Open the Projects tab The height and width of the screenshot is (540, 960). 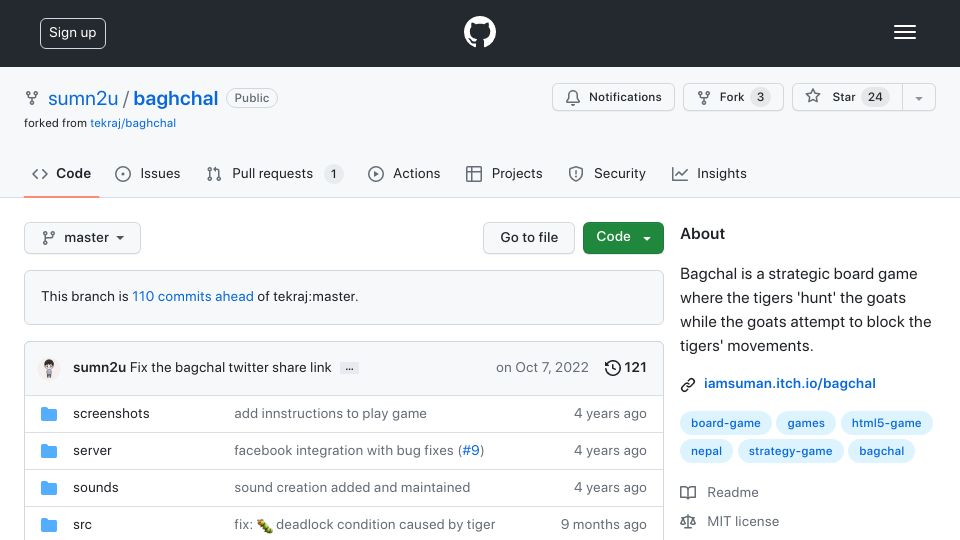(x=504, y=174)
